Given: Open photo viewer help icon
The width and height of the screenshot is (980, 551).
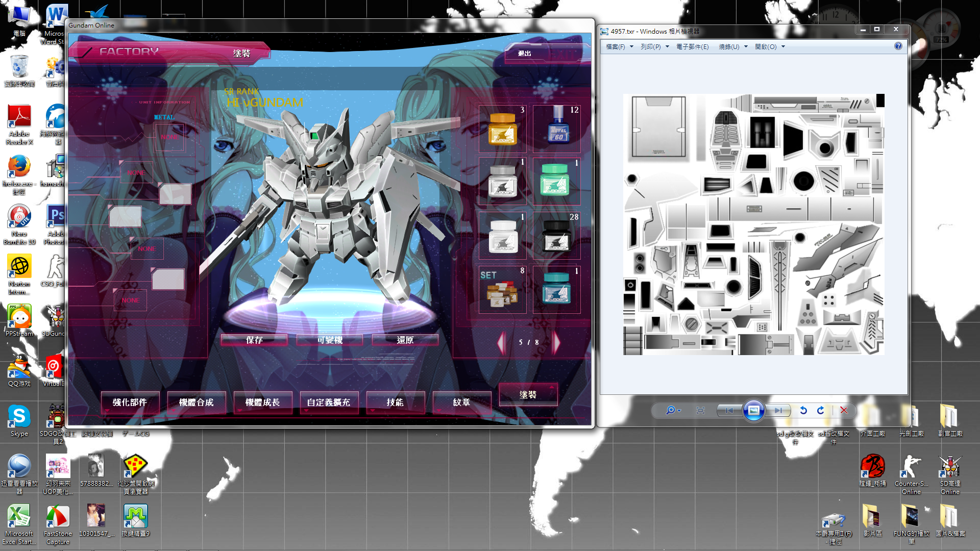Looking at the screenshot, I should [x=898, y=46].
